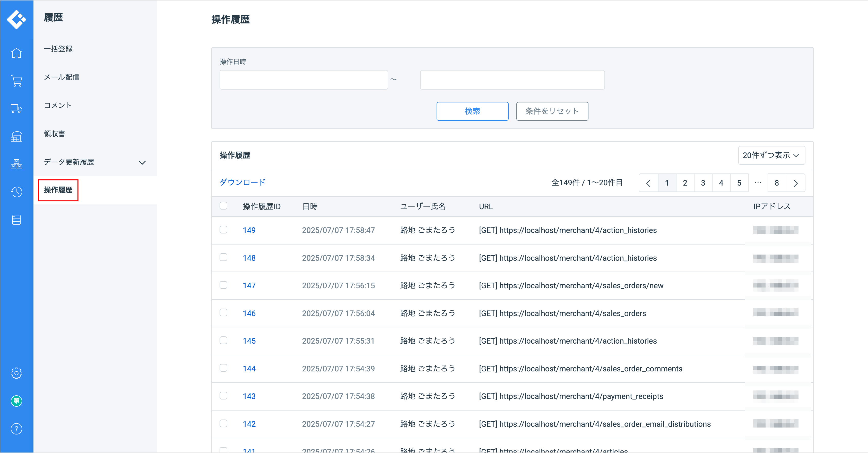Check the box for history ID 142
The image size is (868, 453).
pyautogui.click(x=223, y=423)
